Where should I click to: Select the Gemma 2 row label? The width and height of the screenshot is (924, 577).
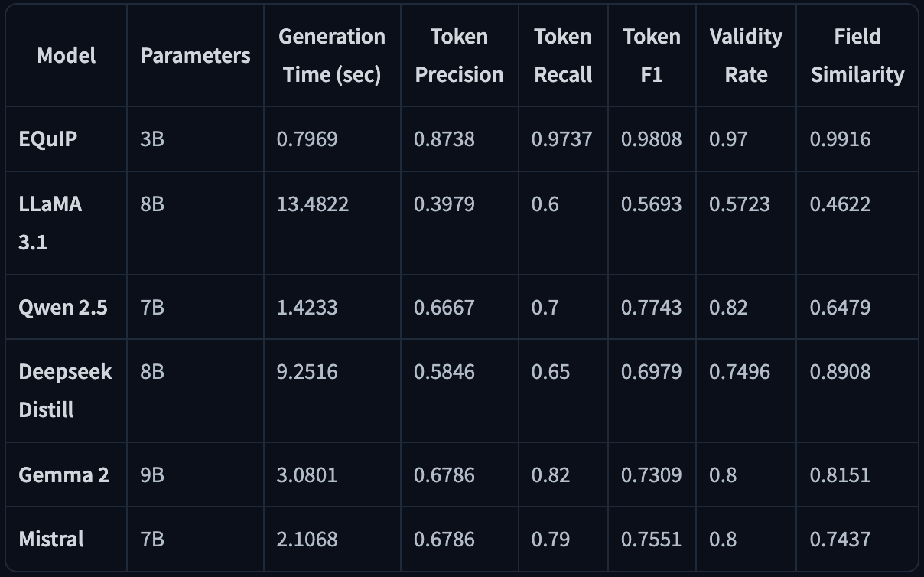point(63,474)
